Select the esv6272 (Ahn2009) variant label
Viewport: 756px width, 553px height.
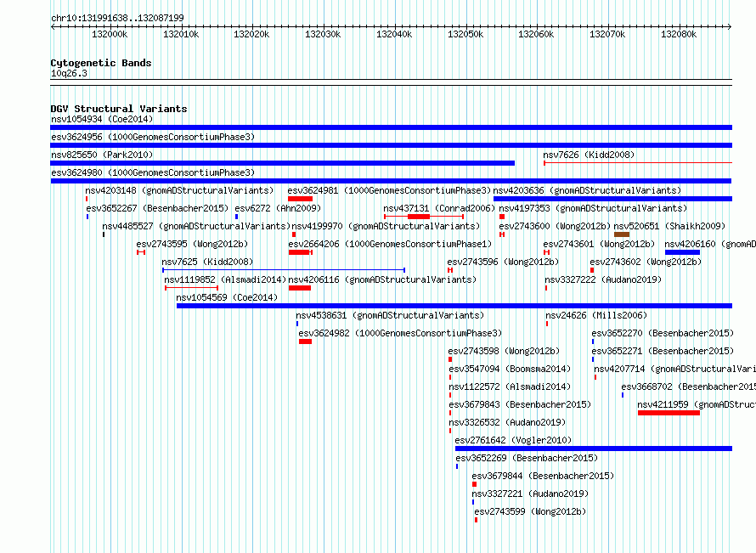[x=278, y=208]
